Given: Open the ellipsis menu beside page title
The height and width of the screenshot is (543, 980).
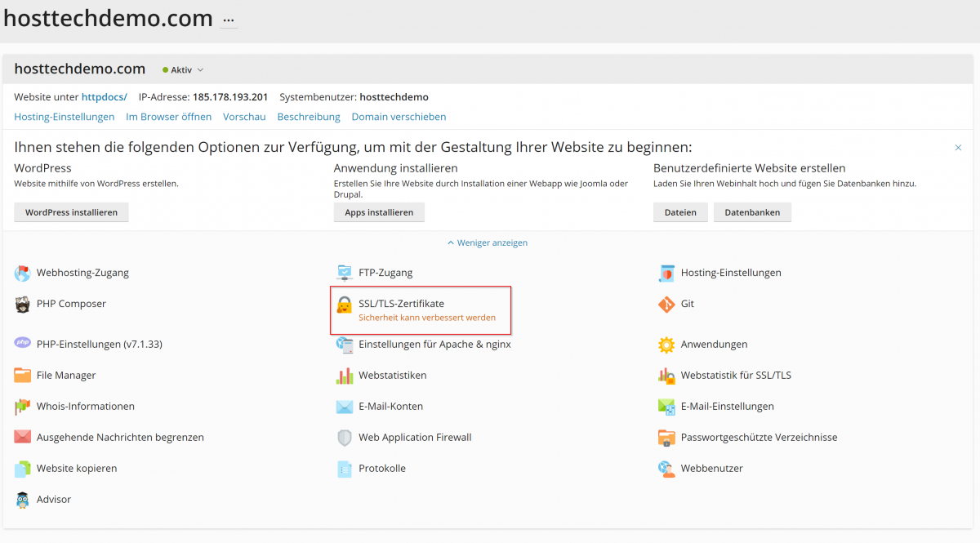Looking at the screenshot, I should pyautogui.click(x=229, y=20).
